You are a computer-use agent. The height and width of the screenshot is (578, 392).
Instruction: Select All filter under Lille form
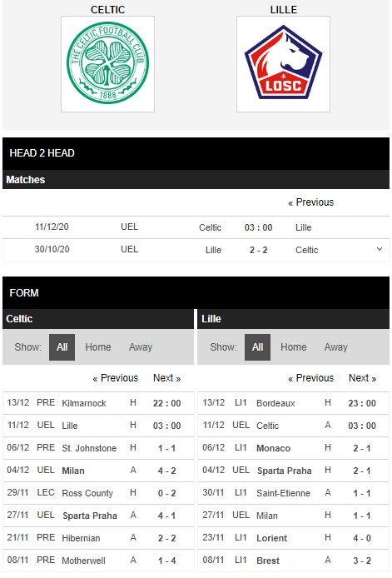point(257,347)
